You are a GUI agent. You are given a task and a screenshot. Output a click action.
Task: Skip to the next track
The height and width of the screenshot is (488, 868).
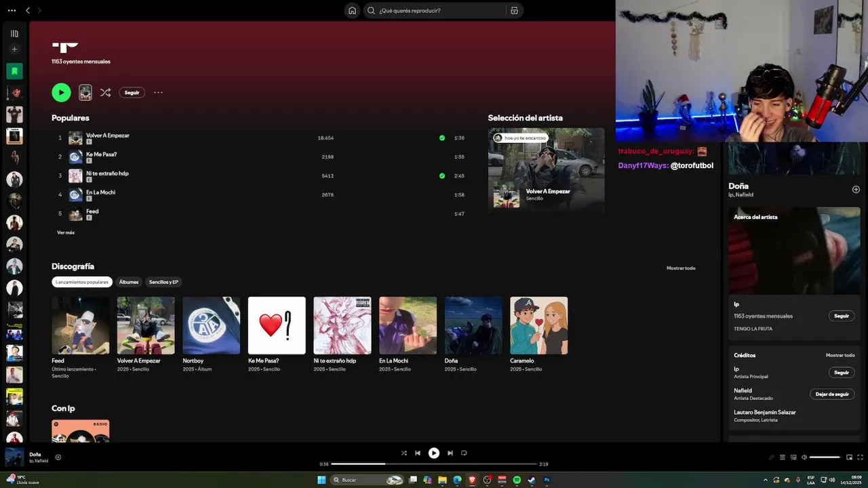tap(450, 453)
